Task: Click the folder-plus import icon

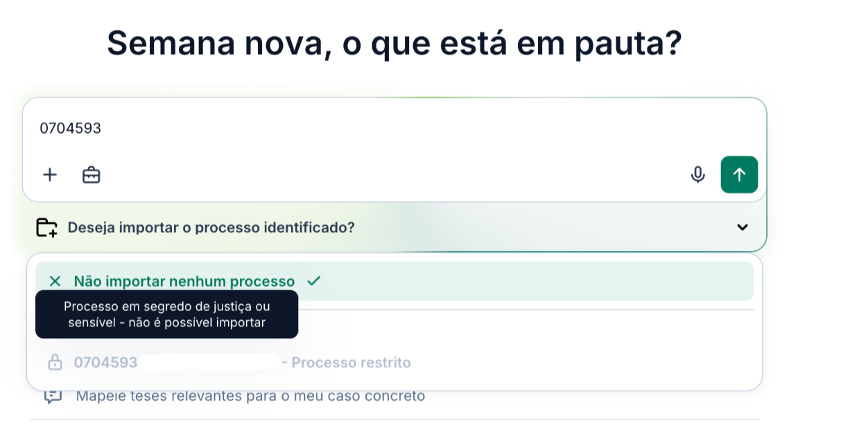Action: pyautogui.click(x=46, y=227)
